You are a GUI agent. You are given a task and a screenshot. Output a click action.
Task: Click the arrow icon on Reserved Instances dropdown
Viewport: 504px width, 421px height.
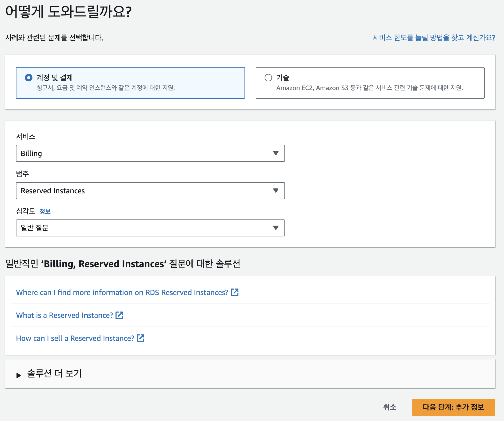point(275,191)
